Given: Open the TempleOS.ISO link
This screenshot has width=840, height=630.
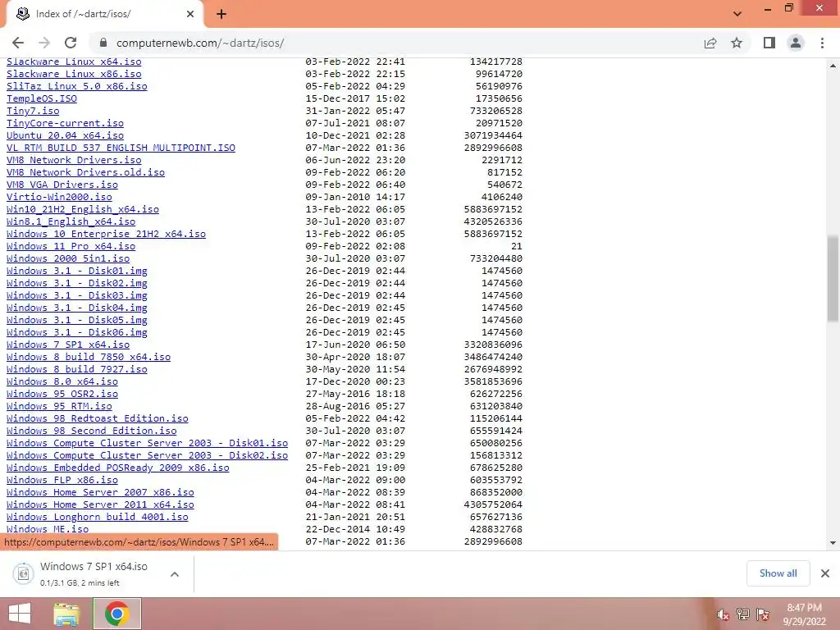Looking at the screenshot, I should pyautogui.click(x=42, y=98).
